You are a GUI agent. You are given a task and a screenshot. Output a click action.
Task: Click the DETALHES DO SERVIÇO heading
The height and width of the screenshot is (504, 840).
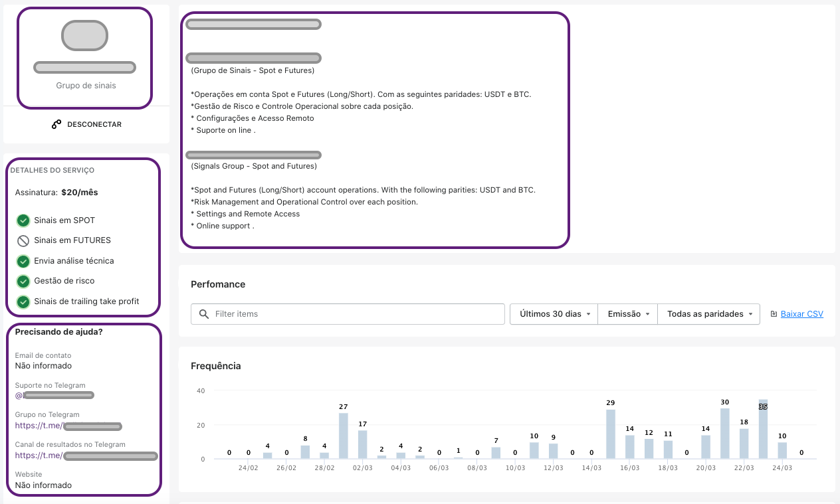[52, 171]
